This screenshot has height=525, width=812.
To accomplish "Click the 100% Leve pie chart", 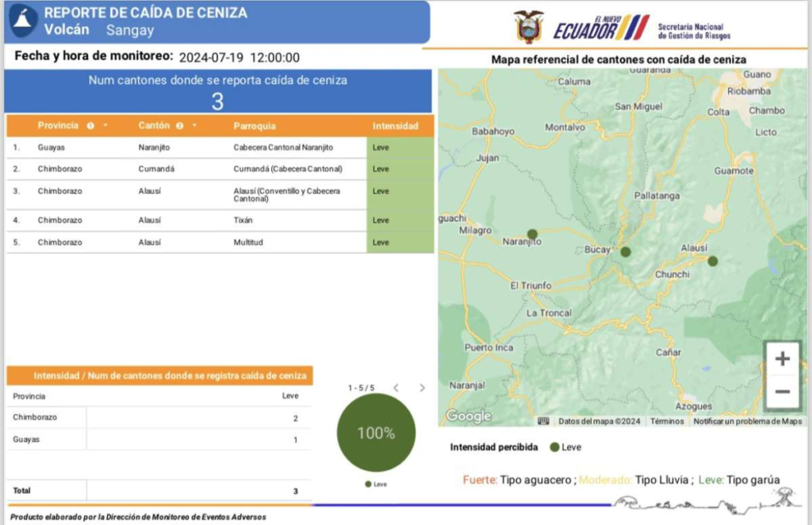I will (376, 433).
